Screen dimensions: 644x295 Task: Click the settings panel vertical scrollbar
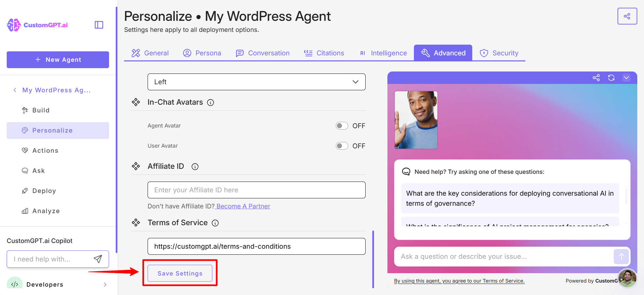click(373, 259)
